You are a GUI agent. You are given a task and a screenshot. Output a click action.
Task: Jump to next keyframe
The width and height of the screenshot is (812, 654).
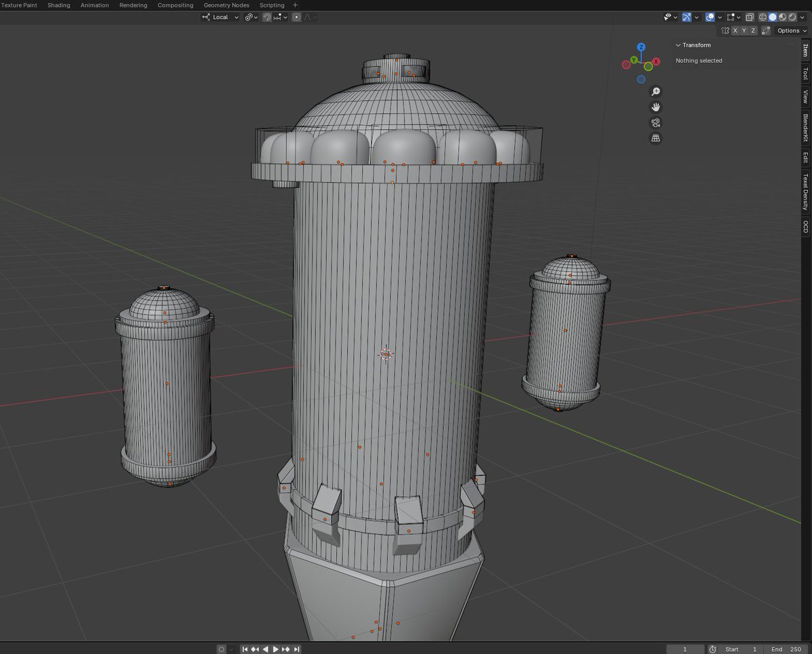tap(286, 649)
